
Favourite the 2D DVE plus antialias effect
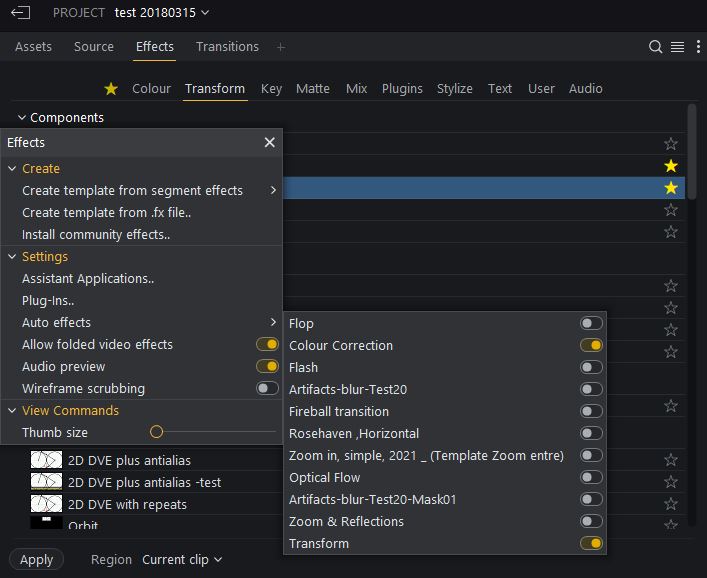670,460
